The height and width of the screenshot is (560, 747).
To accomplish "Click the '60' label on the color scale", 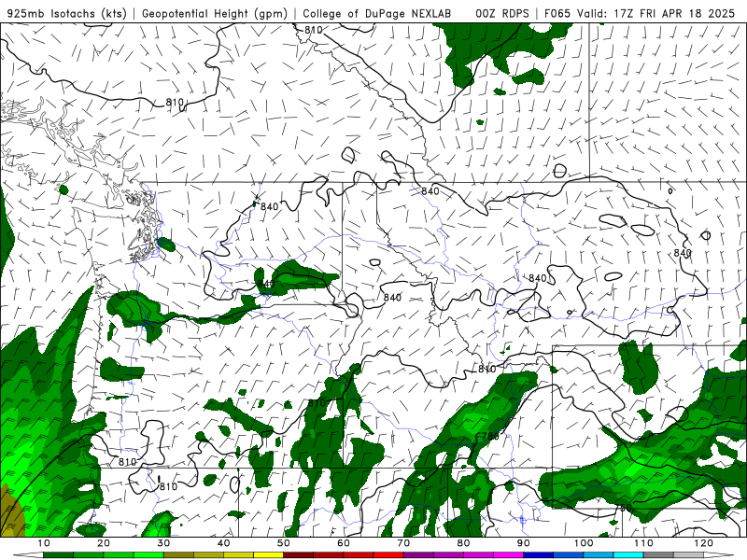I will click(x=344, y=543).
